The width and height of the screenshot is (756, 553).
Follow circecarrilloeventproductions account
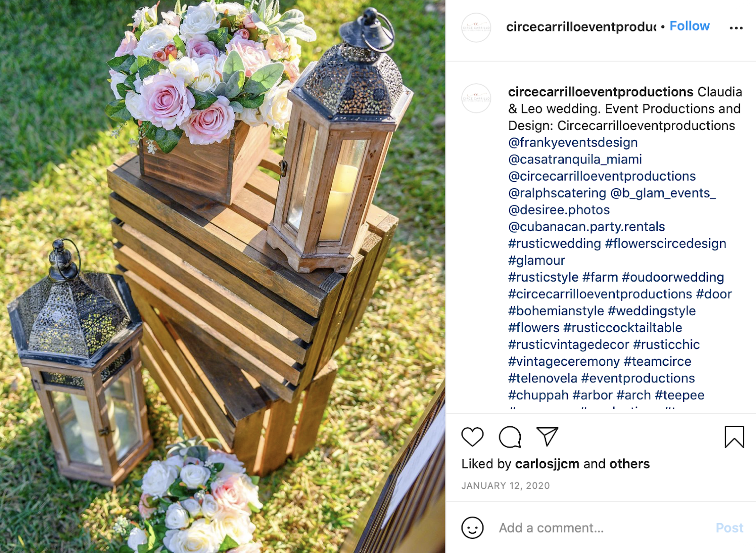pyautogui.click(x=689, y=26)
